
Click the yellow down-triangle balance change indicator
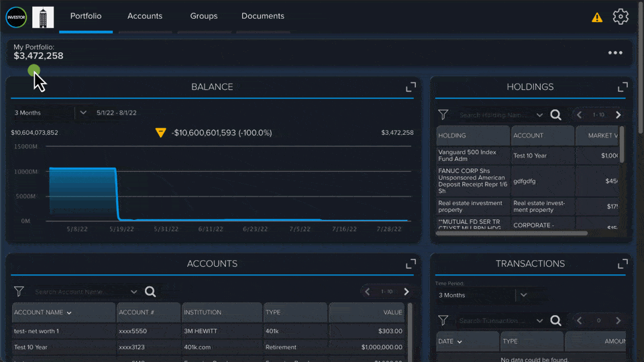[x=160, y=133]
